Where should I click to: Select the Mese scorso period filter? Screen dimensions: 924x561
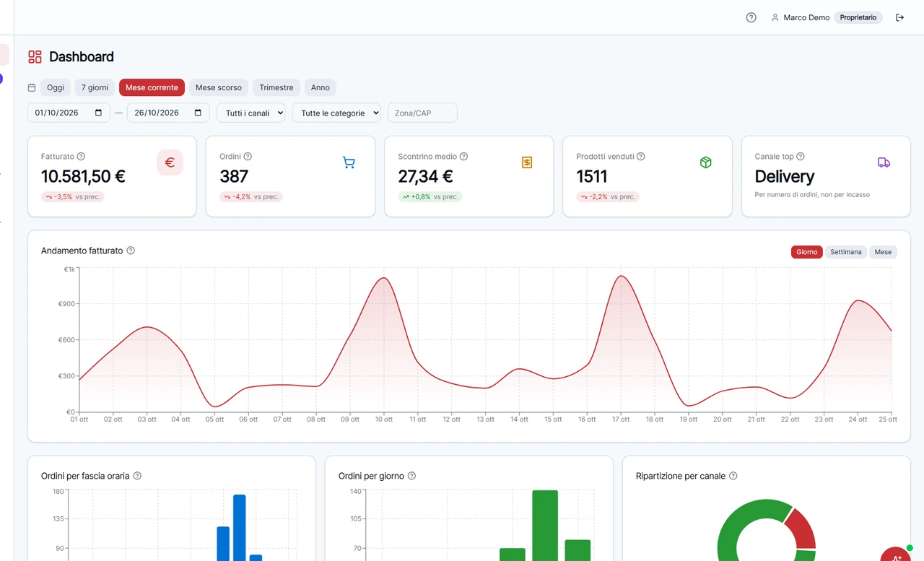219,87
